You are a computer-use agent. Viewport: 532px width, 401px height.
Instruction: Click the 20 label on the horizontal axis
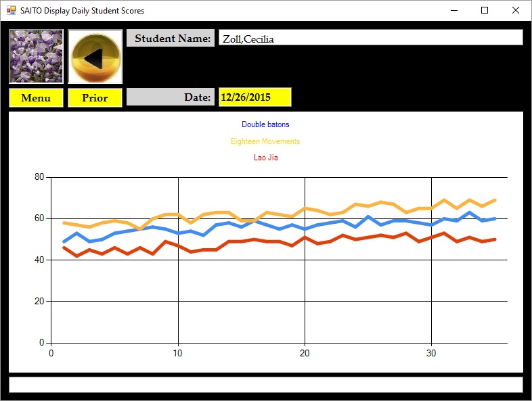[305, 352]
